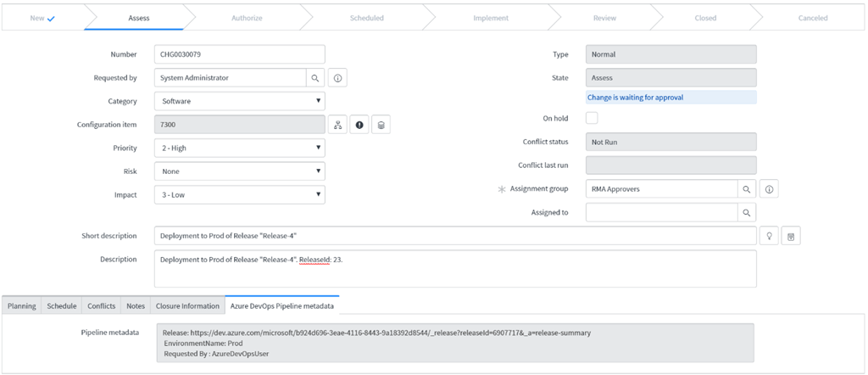Click the Configuration item alert exclamation icon
The height and width of the screenshot is (375, 868).
359,126
